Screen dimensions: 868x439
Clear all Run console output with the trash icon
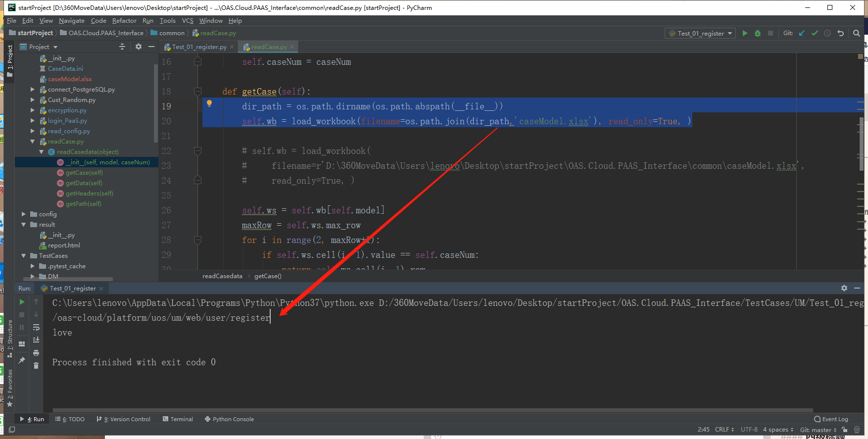click(x=36, y=366)
